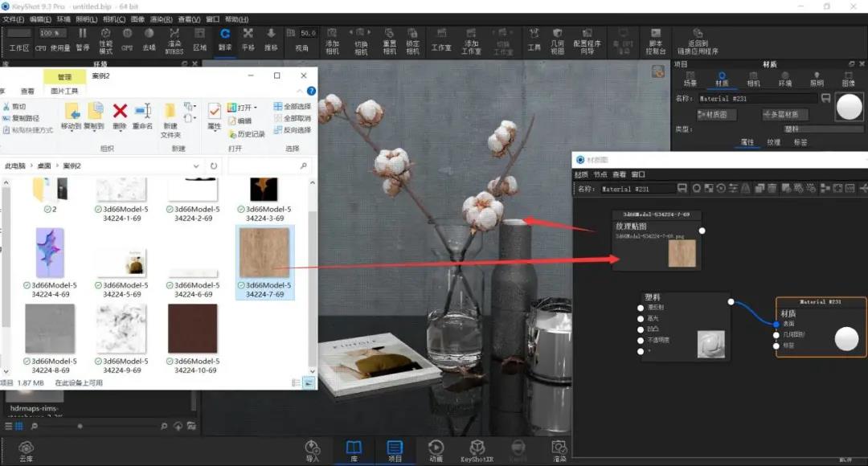
Task: Open the 相机(C) menu
Action: click(x=114, y=19)
